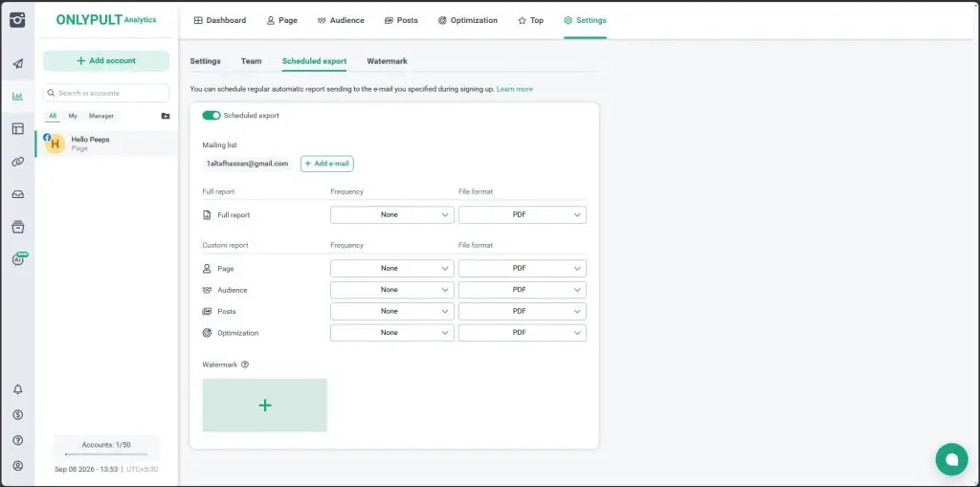980x487 pixels.
Task: Click the Add account button
Action: pos(106,60)
